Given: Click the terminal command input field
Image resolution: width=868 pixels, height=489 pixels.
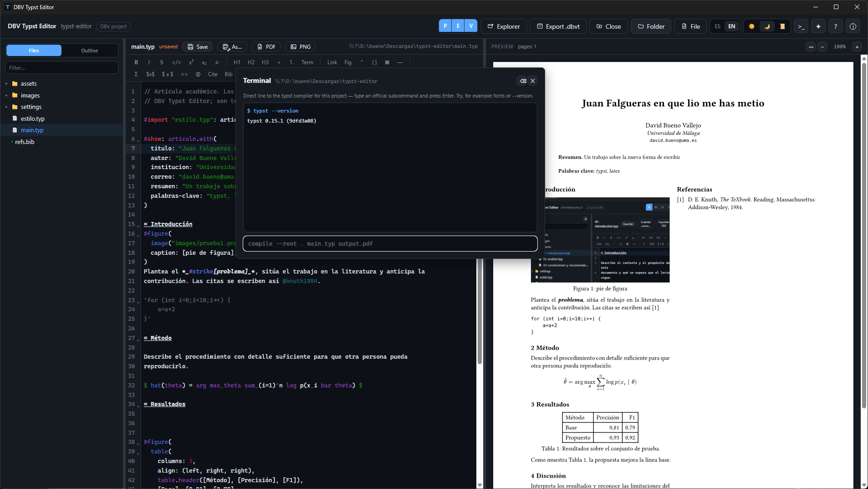Looking at the screenshot, I should tap(390, 244).
